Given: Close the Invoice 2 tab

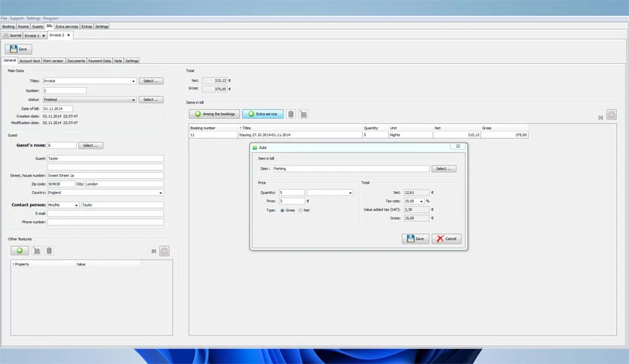Looking at the screenshot, I should (x=68, y=35).
